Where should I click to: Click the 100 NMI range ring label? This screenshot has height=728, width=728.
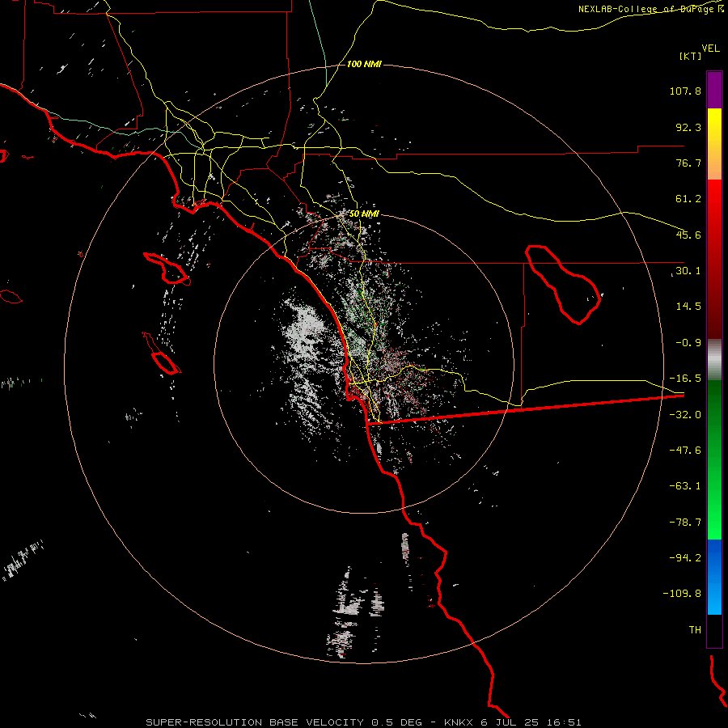pos(365,64)
